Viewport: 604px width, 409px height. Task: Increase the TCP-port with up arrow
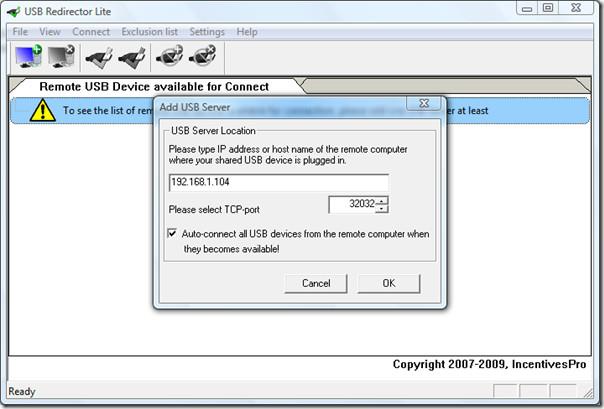tap(382, 200)
